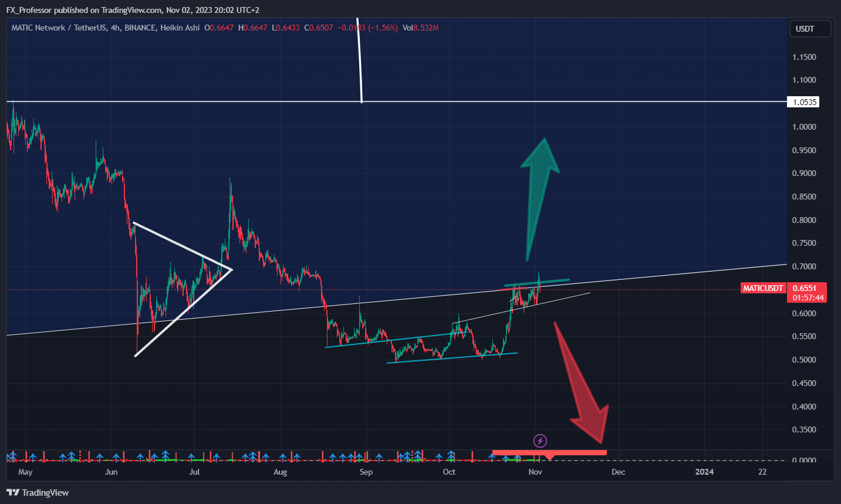
Task: Select the 1.0535 horizontal line price label
Action: click(x=804, y=102)
